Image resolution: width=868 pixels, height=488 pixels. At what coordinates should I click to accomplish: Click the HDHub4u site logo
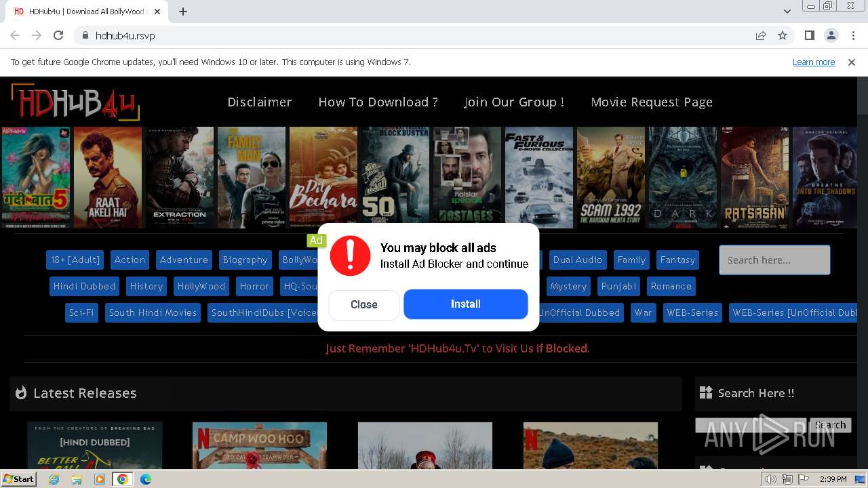(75, 102)
